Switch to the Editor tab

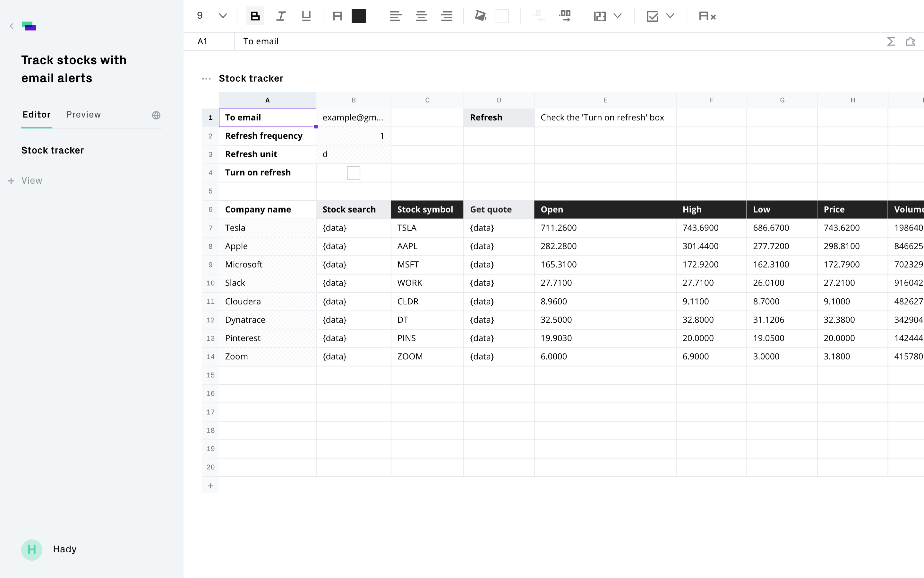click(37, 115)
